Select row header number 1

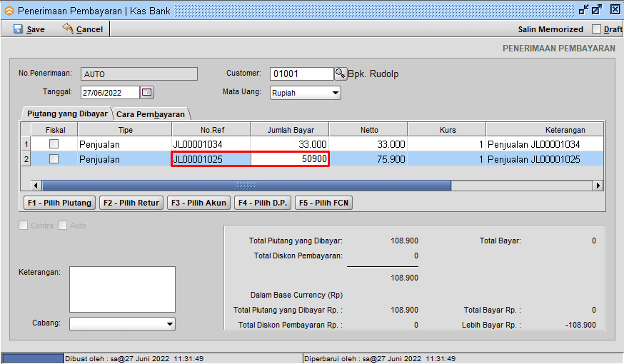[x=26, y=144]
